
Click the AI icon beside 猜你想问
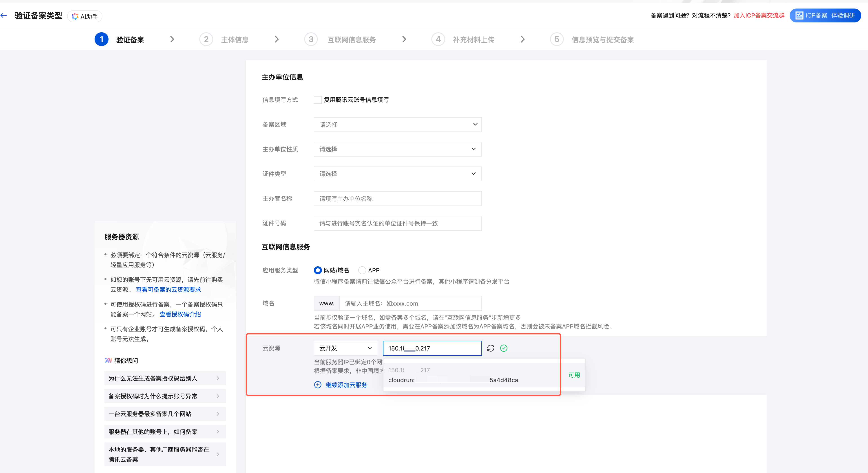coord(108,360)
